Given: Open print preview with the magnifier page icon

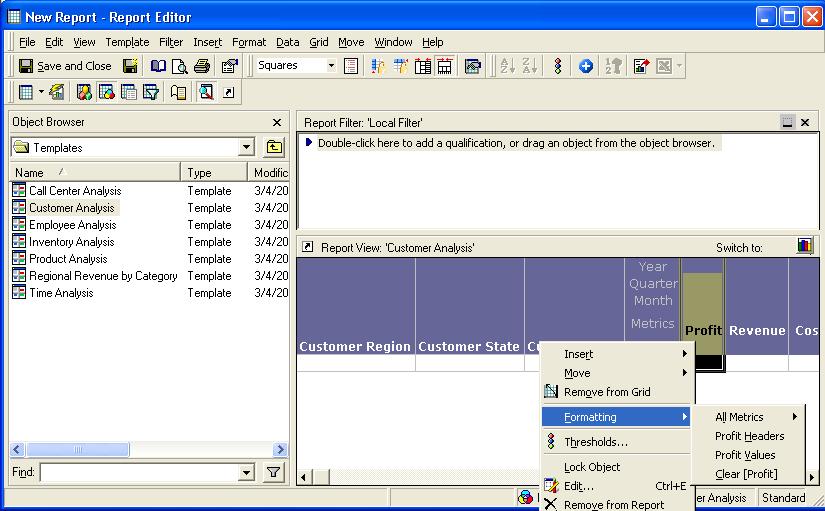Looking at the screenshot, I should pos(180,66).
